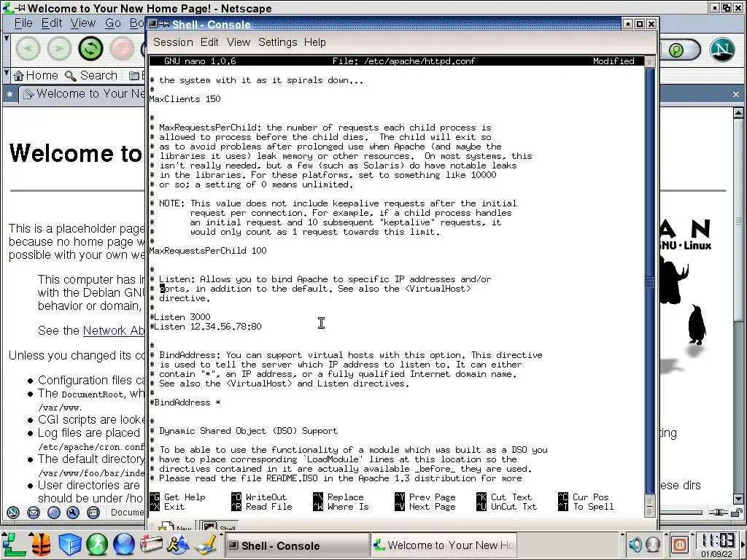Open Edit menu in Console
This screenshot has width=747, height=560.
pyautogui.click(x=209, y=42)
